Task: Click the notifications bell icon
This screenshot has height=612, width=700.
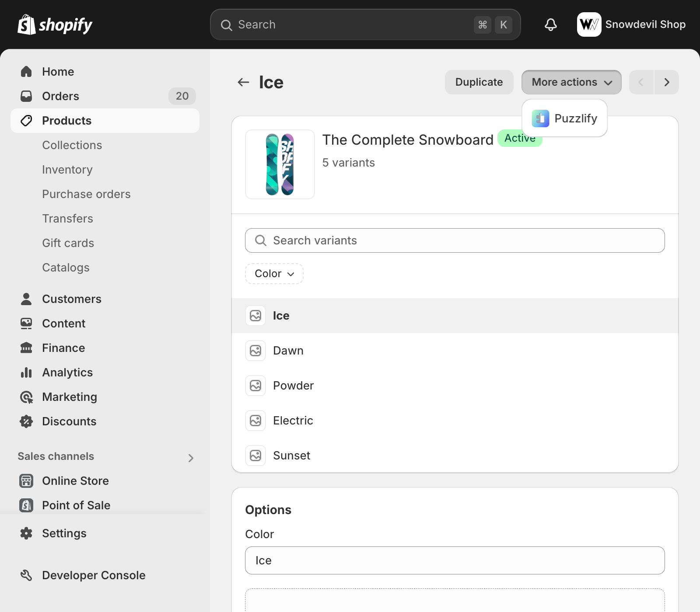Action: tap(550, 24)
